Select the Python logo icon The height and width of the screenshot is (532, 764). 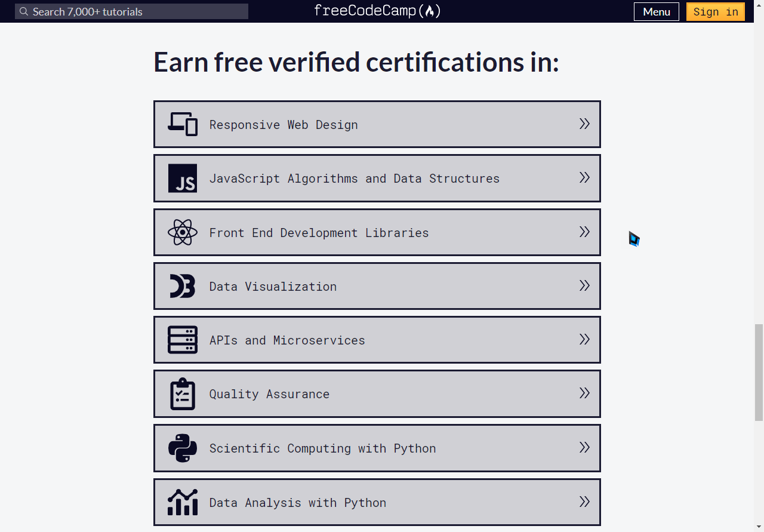(183, 448)
